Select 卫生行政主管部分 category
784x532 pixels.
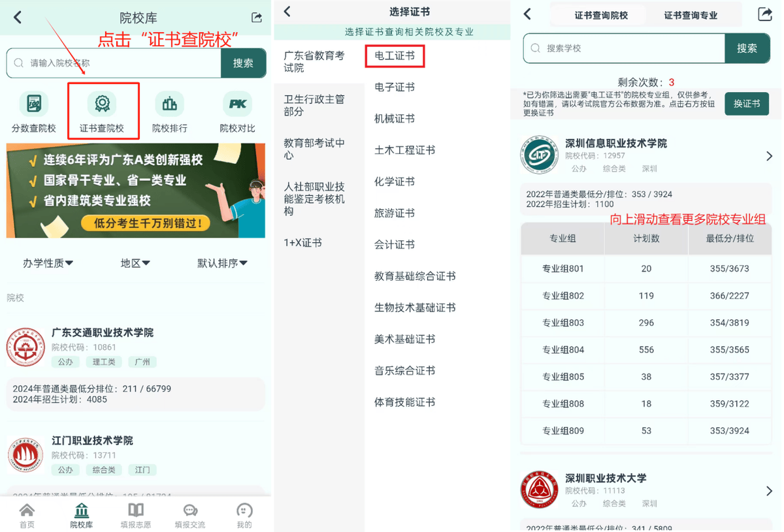tap(319, 105)
